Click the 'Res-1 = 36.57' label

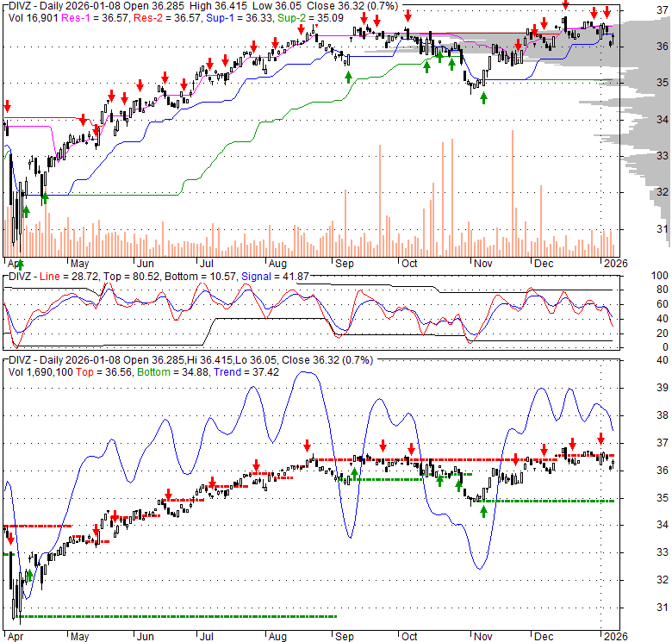point(95,18)
